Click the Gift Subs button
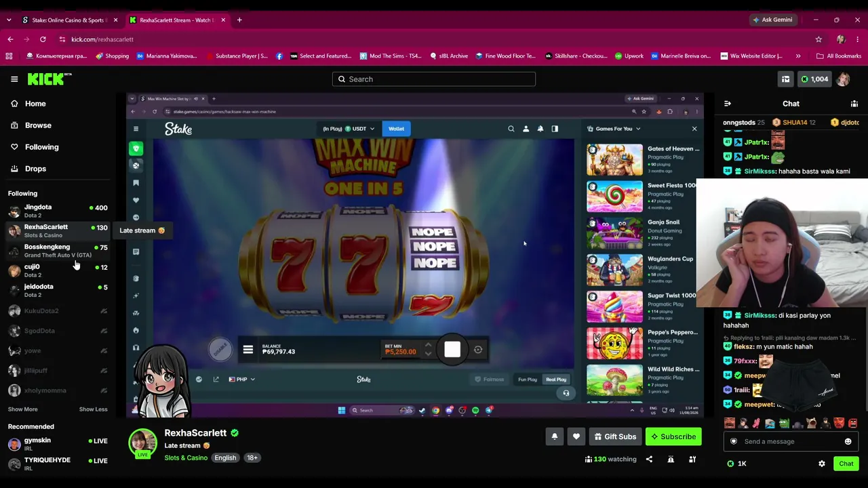Screen dimensions: 868x488 click(x=615, y=436)
